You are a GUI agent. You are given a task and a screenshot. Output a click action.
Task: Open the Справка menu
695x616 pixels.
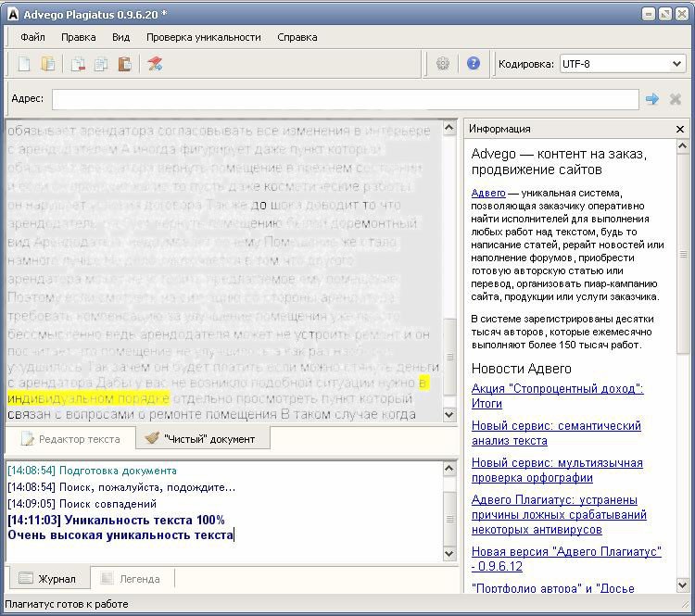pyautogui.click(x=297, y=37)
